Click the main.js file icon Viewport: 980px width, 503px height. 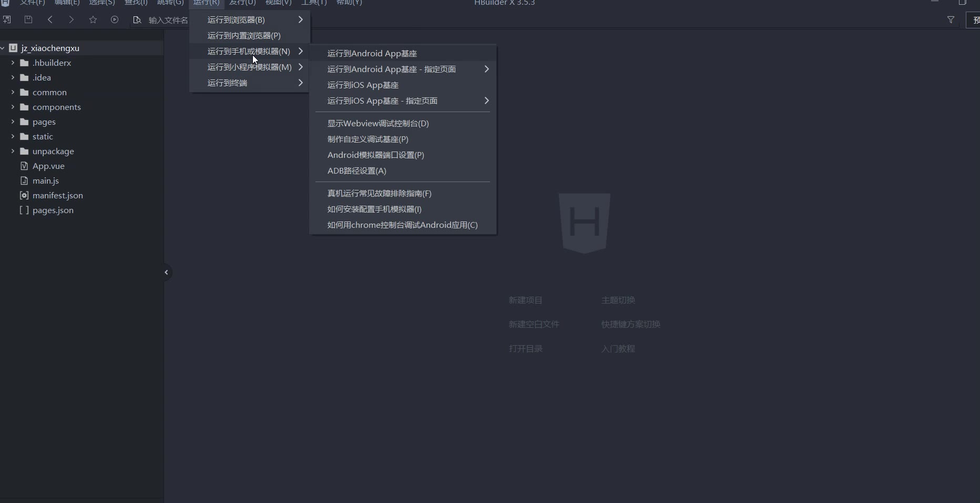24,180
